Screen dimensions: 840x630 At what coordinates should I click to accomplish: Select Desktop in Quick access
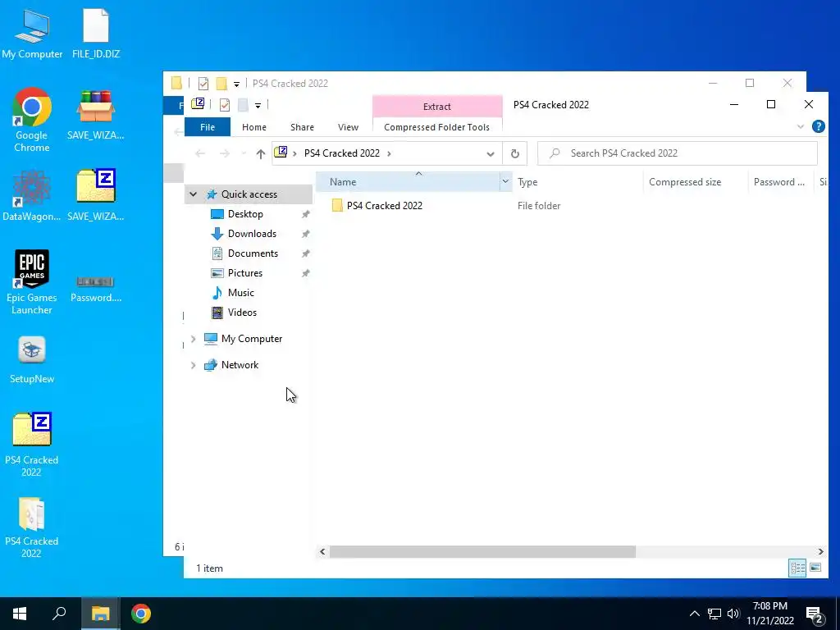coord(245,214)
